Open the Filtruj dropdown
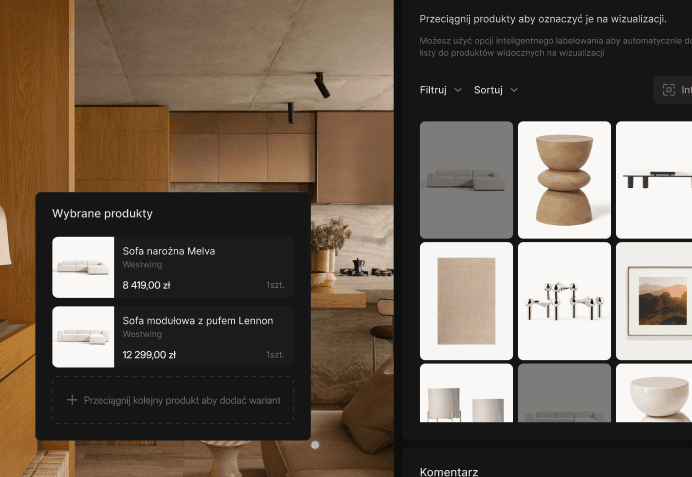692x477 pixels. click(440, 90)
